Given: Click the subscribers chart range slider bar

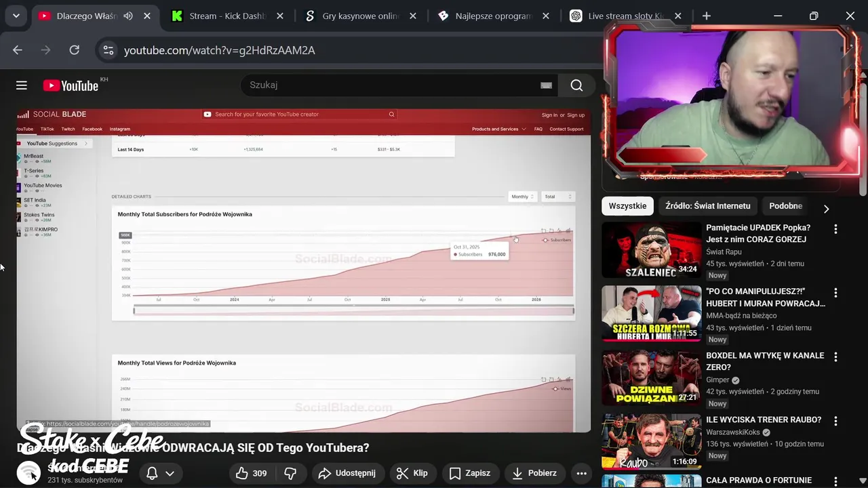Looking at the screenshot, I should click(353, 311).
